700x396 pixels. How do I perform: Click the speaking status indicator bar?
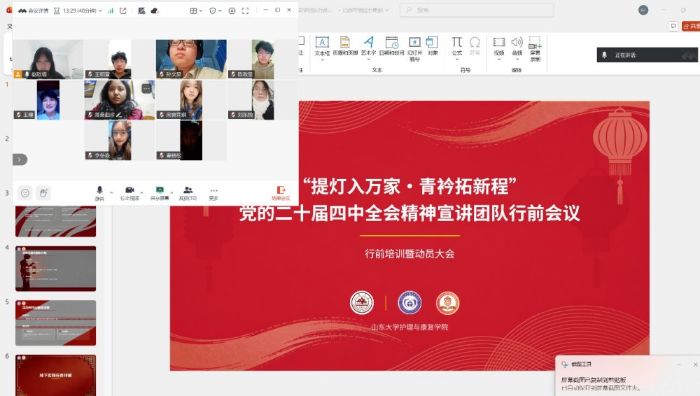coord(647,55)
